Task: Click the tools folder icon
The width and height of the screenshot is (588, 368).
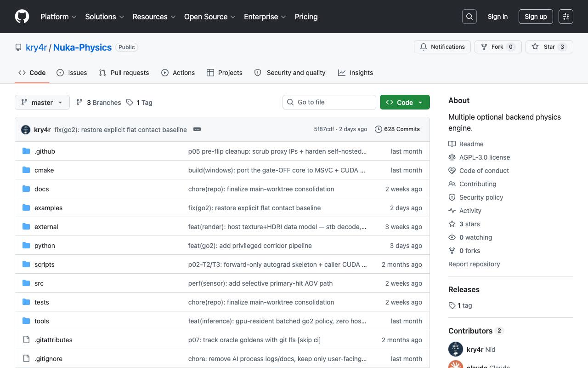Action: click(26, 321)
